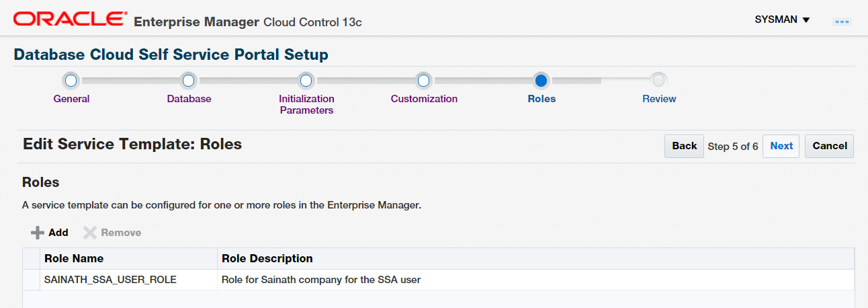This screenshot has height=308, width=868.
Task: Open the General train step link
Action: [x=71, y=99]
